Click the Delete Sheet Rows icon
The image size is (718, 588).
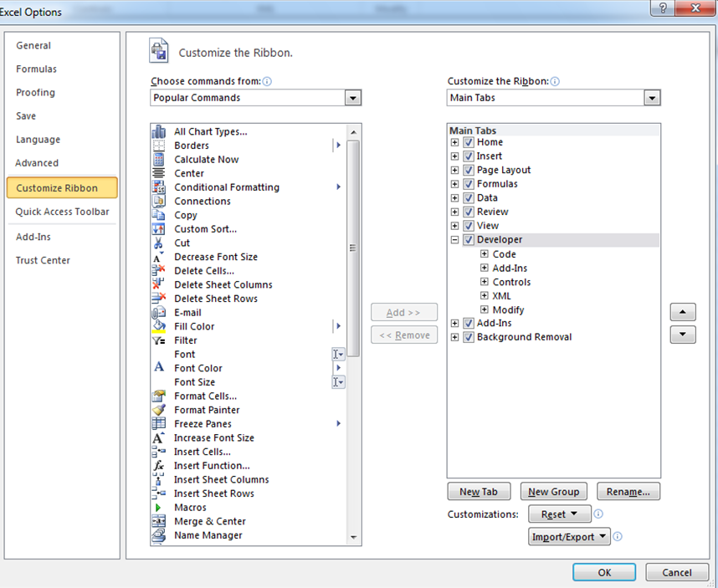tap(158, 299)
